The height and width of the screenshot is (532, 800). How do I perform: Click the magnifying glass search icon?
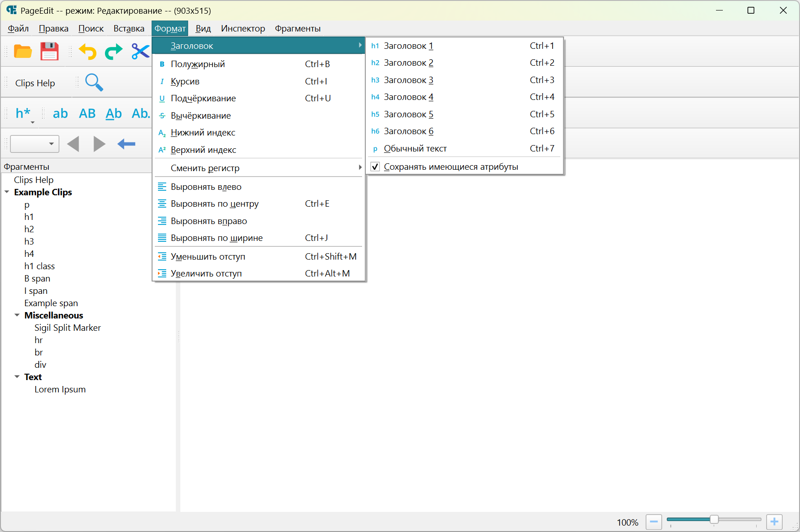pyautogui.click(x=94, y=83)
